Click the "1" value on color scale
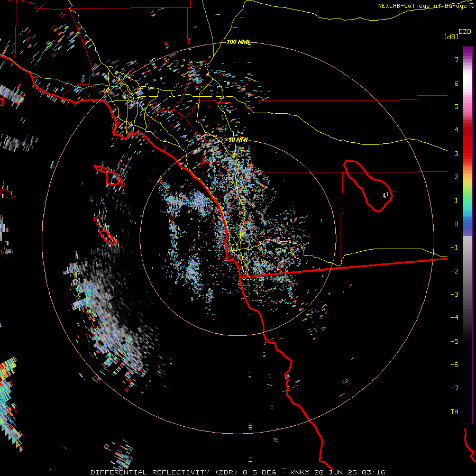The width and height of the screenshot is (476, 476). pos(456,200)
